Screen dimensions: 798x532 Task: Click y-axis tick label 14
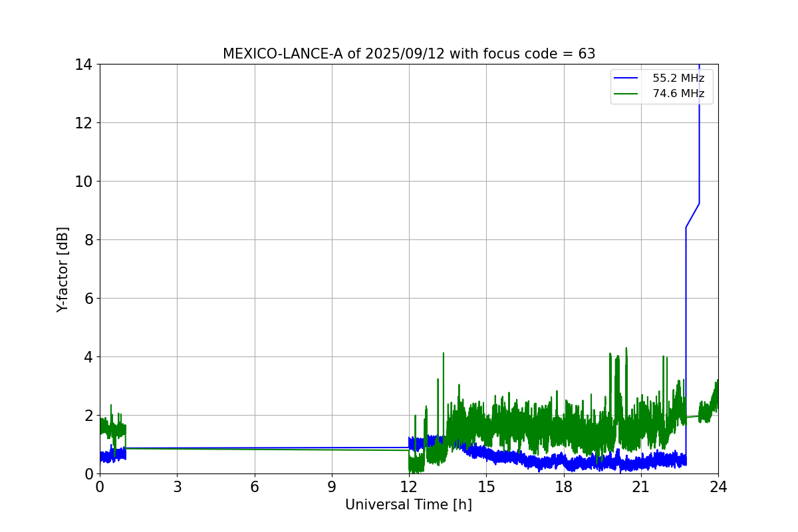coord(82,65)
